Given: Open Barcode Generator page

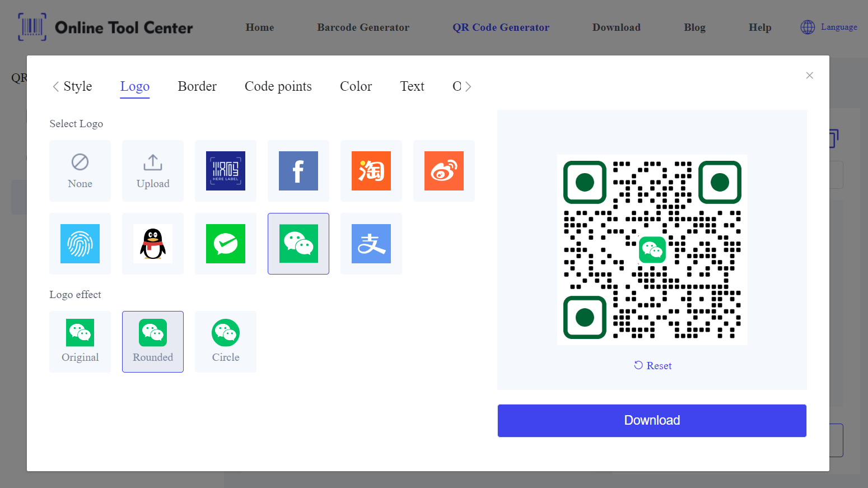Looking at the screenshot, I should tap(363, 27).
